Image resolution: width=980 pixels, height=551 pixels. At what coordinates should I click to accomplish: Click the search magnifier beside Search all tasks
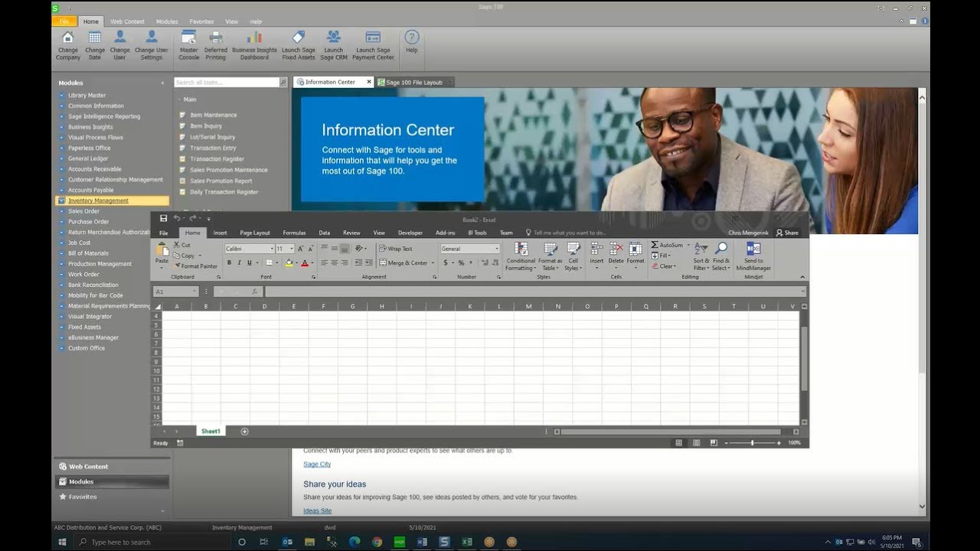coord(283,82)
